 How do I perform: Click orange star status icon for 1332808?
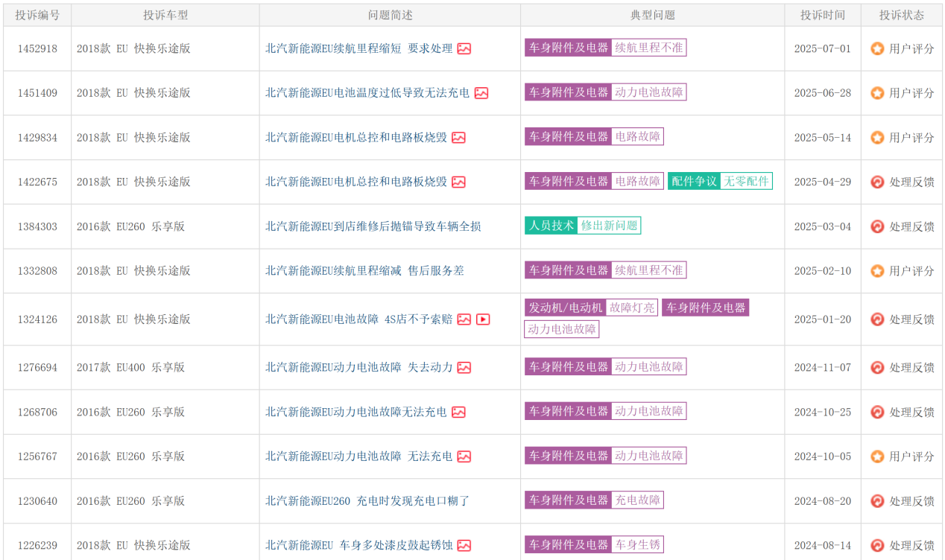click(877, 271)
